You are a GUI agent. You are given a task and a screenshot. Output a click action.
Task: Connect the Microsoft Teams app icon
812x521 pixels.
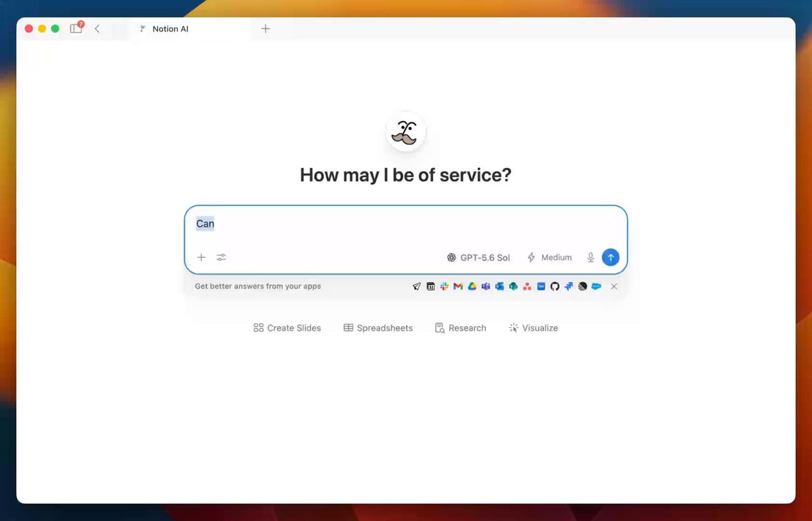click(x=486, y=286)
